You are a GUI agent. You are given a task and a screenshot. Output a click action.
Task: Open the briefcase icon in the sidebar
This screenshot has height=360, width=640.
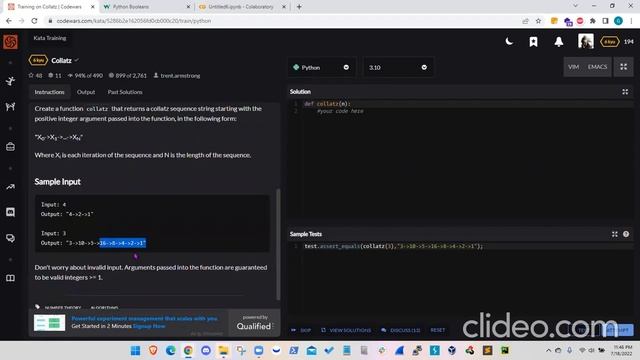pyautogui.click(x=10, y=147)
